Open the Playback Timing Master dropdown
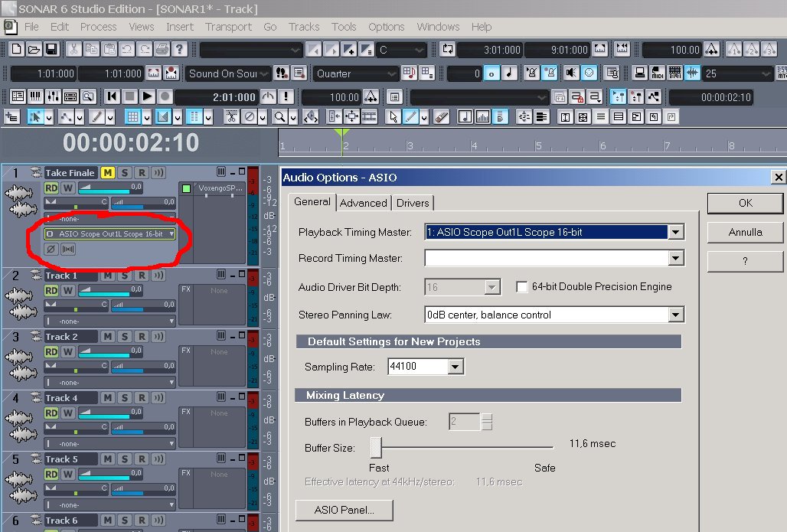 [x=675, y=232]
